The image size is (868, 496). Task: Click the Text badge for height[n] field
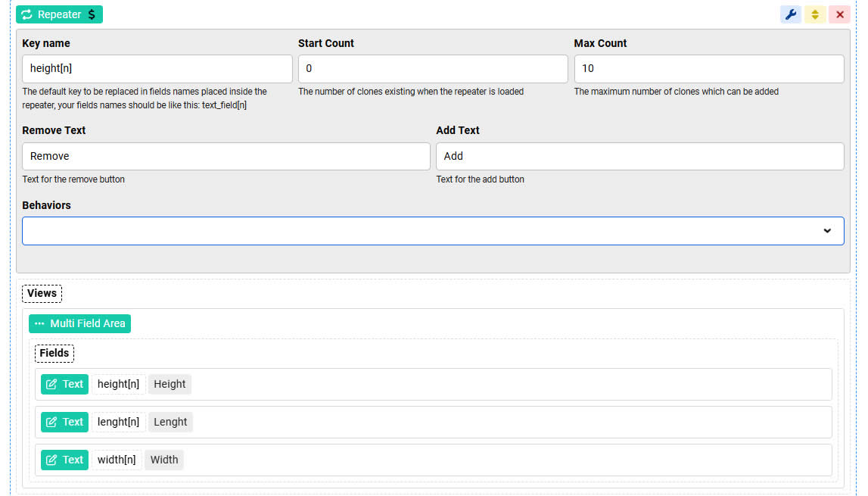point(64,385)
